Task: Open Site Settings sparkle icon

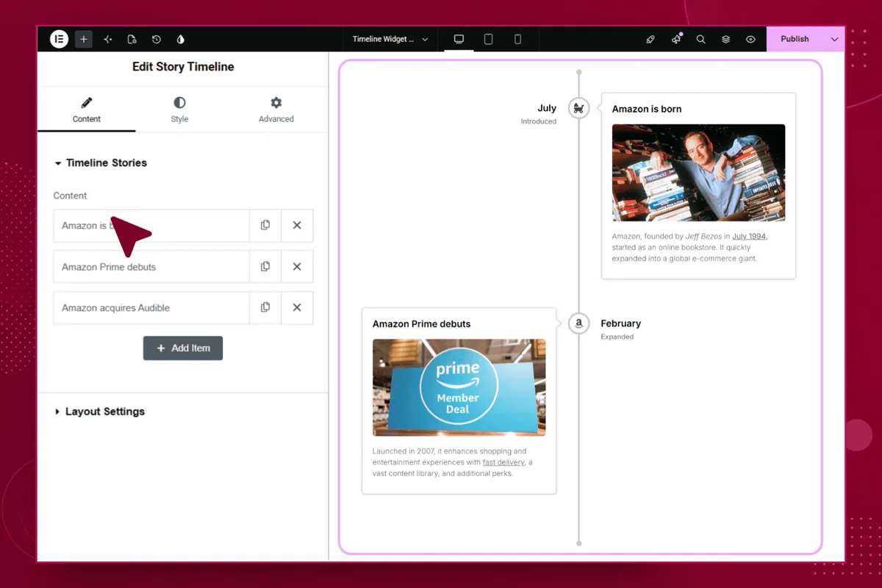Action: pos(108,39)
